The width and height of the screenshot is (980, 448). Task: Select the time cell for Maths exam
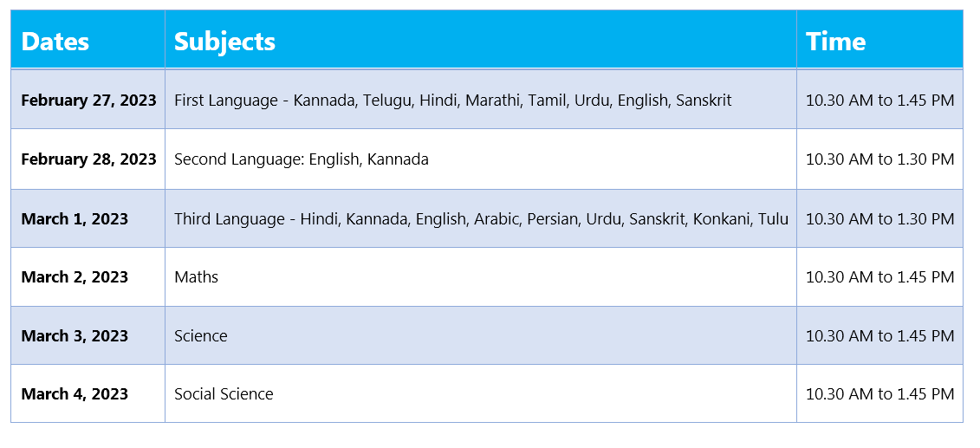pyautogui.click(x=879, y=276)
